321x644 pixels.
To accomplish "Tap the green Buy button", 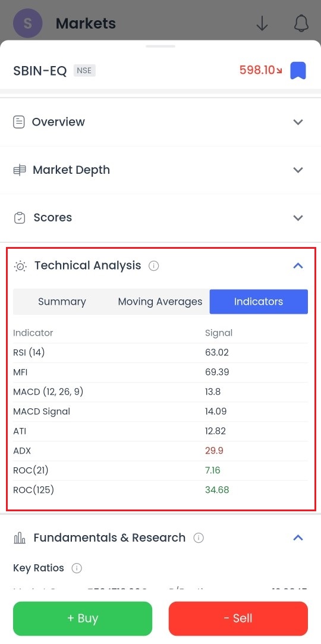I will (x=83, y=618).
